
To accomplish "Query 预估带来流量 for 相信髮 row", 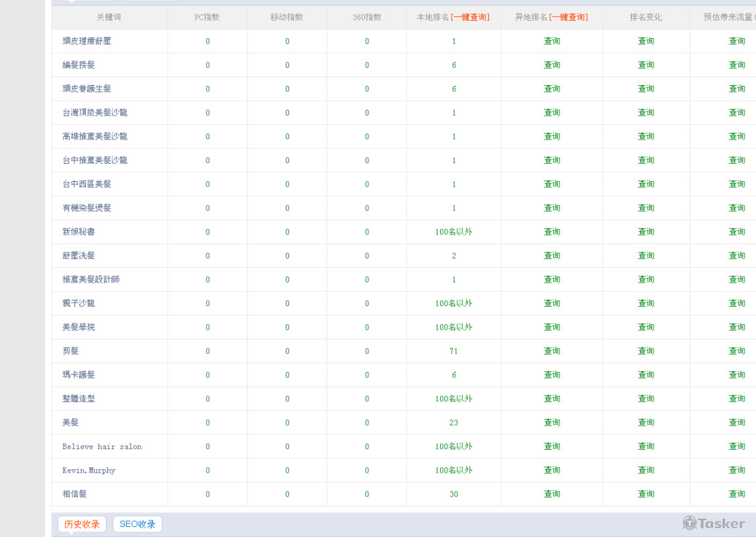I will pyautogui.click(x=737, y=494).
